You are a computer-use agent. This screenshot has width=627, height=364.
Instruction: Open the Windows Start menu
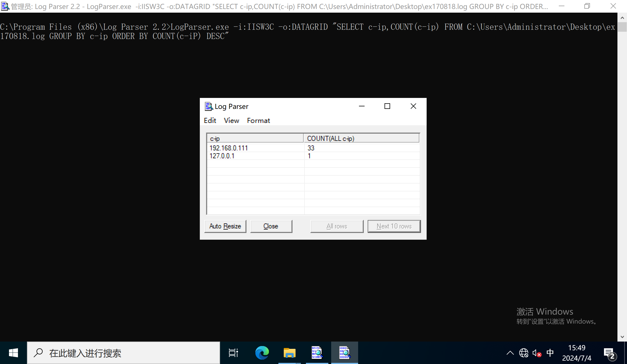click(x=13, y=353)
